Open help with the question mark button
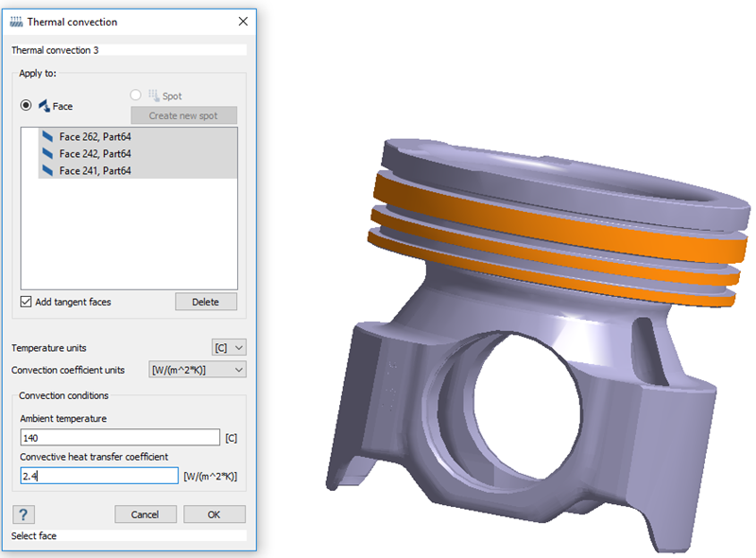The image size is (756, 558). pyautogui.click(x=24, y=514)
